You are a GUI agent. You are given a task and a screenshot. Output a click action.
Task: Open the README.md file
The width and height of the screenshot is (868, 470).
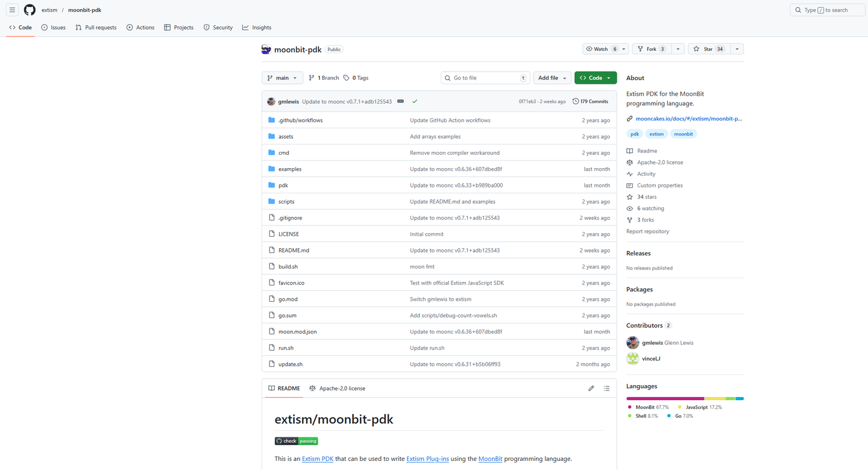pos(294,251)
